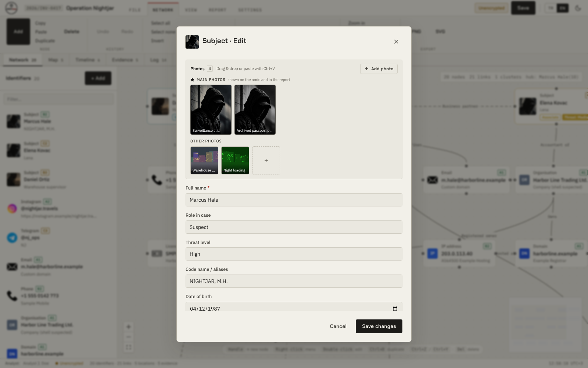This screenshot has height=368, width=588.
Task: Close the Subject Edit dialog
Action: coord(396,42)
